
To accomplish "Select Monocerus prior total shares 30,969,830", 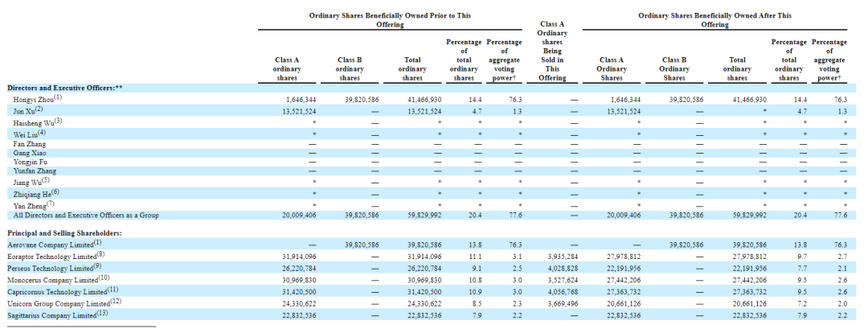I will pyautogui.click(x=424, y=280).
